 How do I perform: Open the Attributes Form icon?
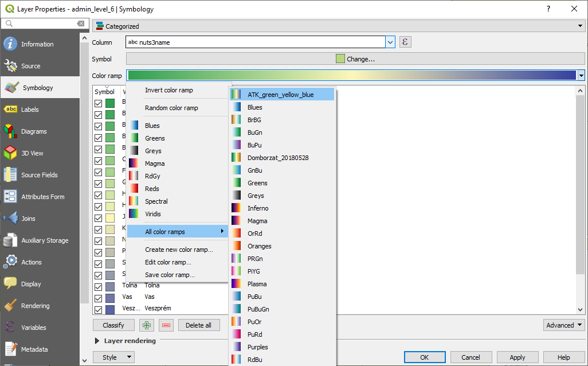[x=10, y=197]
